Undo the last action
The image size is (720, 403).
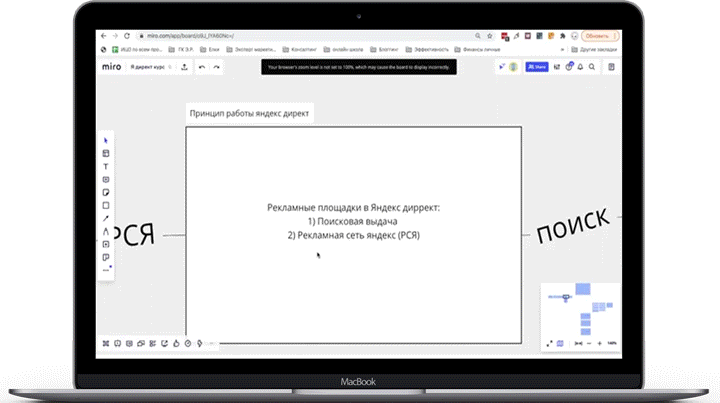tap(202, 67)
